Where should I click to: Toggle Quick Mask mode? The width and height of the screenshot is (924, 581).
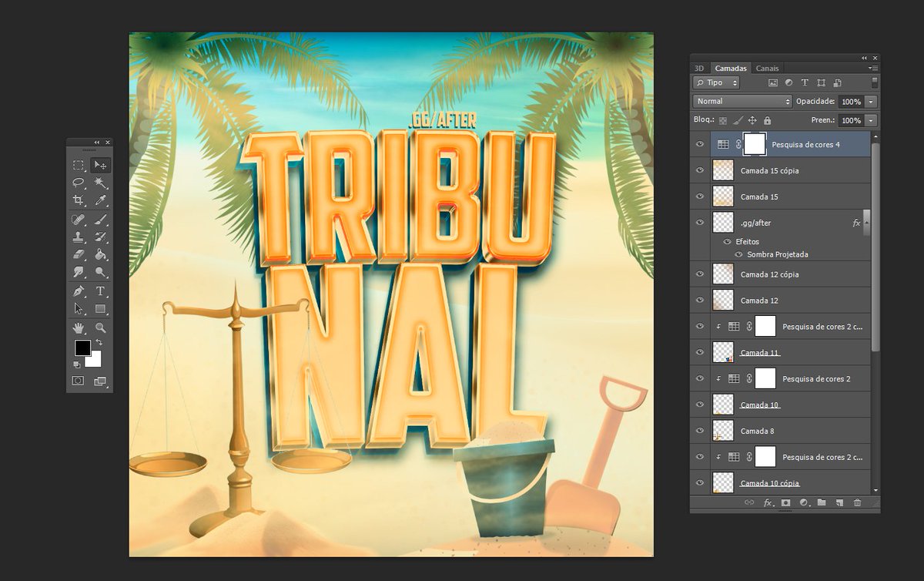[79, 381]
